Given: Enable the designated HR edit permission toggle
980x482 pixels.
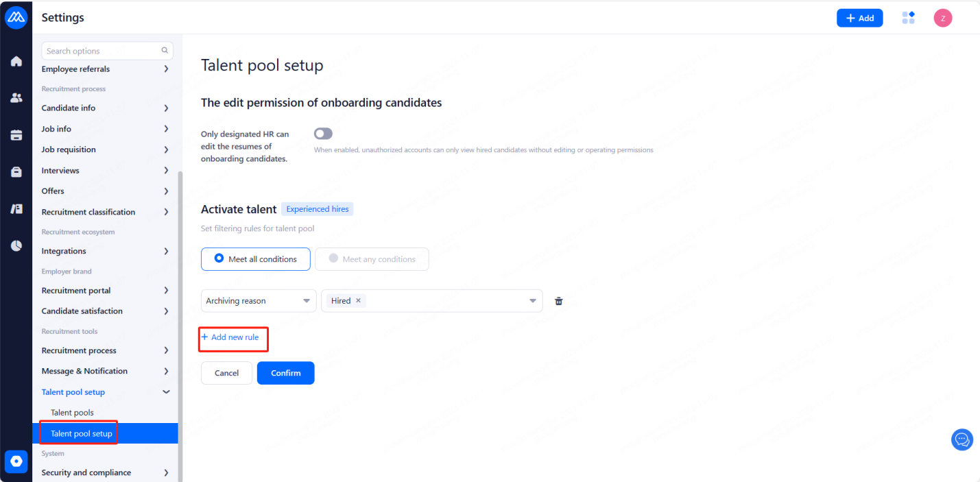Looking at the screenshot, I should click(323, 134).
